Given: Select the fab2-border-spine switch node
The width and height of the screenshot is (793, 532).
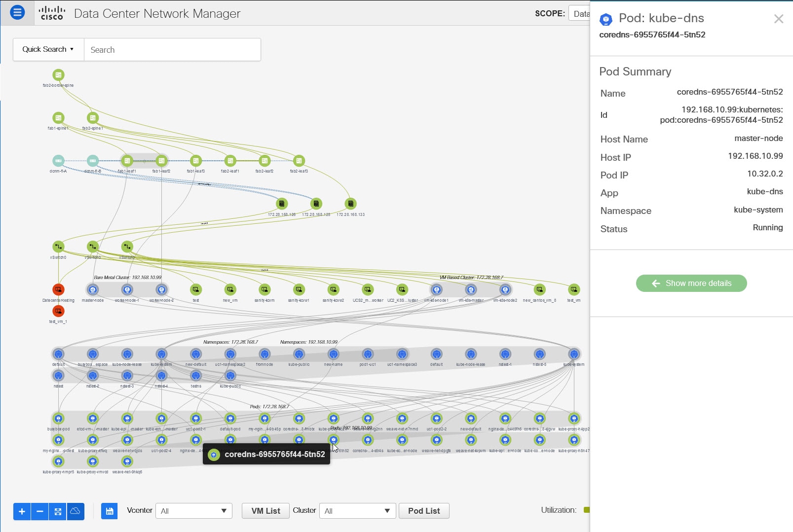Looking at the screenshot, I should click(58, 75).
